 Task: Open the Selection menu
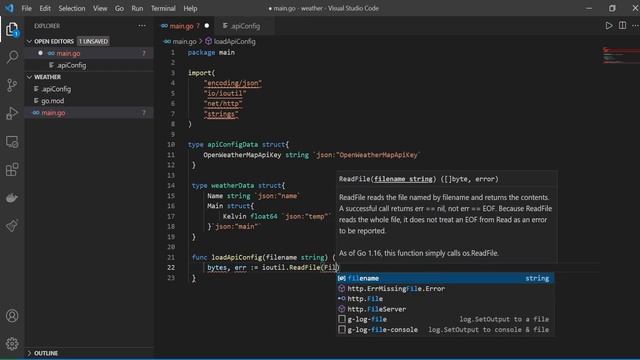tap(72, 8)
